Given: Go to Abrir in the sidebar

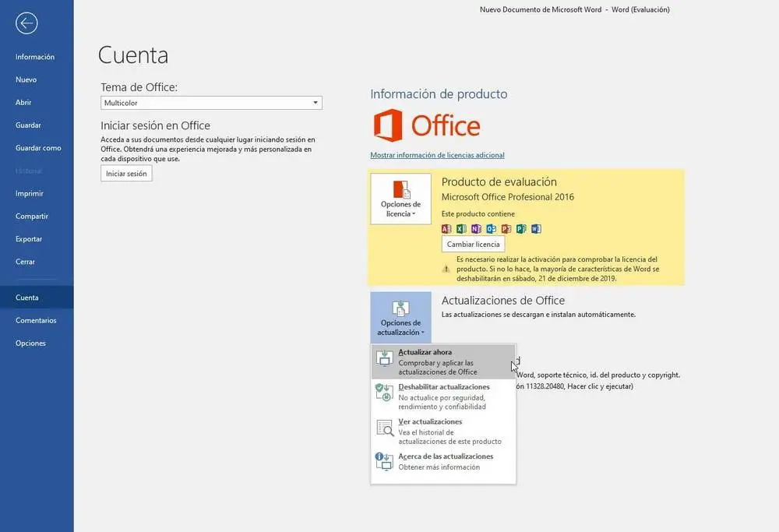Looking at the screenshot, I should click(37, 102).
